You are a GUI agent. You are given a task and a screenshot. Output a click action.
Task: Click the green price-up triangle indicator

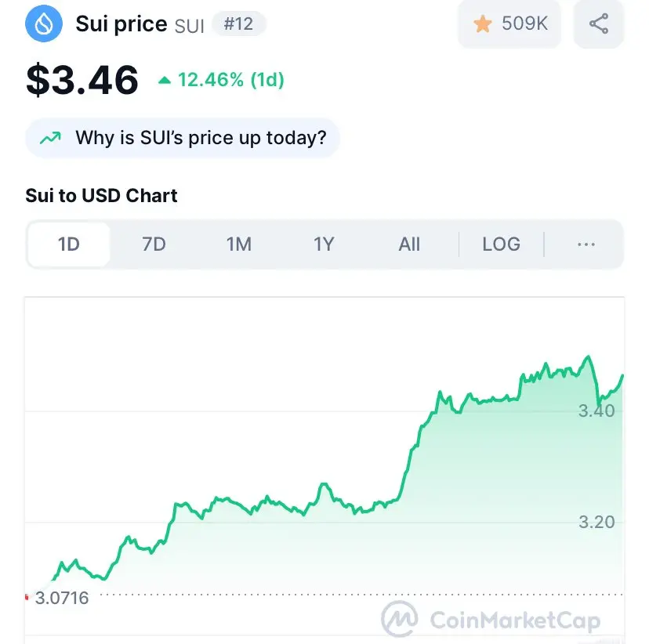[165, 80]
